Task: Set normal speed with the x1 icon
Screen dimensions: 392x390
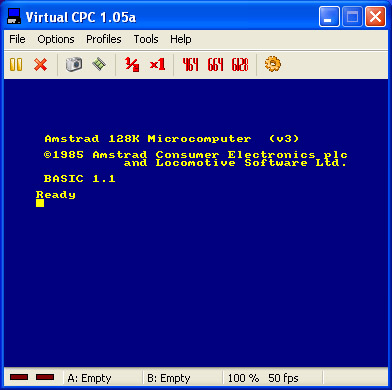Action: [157, 64]
